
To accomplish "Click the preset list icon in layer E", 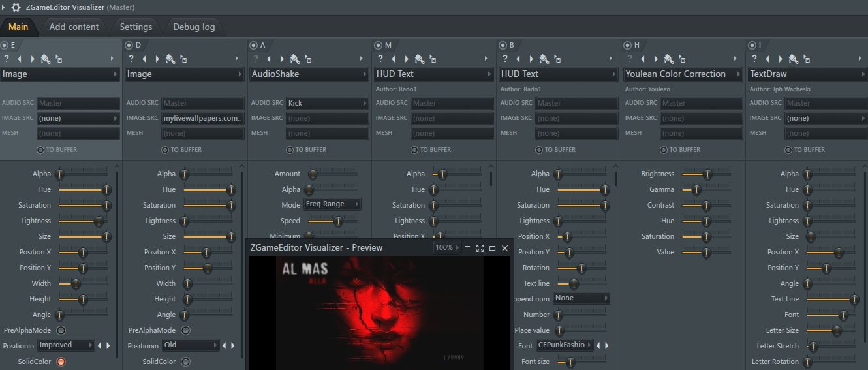I will [x=59, y=59].
